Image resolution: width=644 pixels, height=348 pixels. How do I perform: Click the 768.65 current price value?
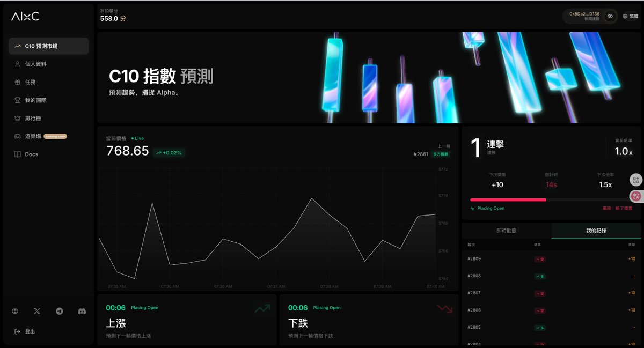click(x=128, y=151)
